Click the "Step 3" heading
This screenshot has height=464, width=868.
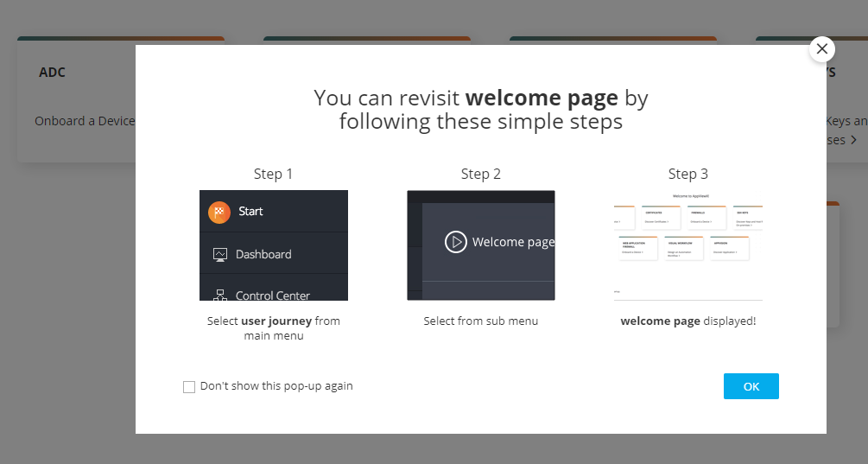coord(688,174)
